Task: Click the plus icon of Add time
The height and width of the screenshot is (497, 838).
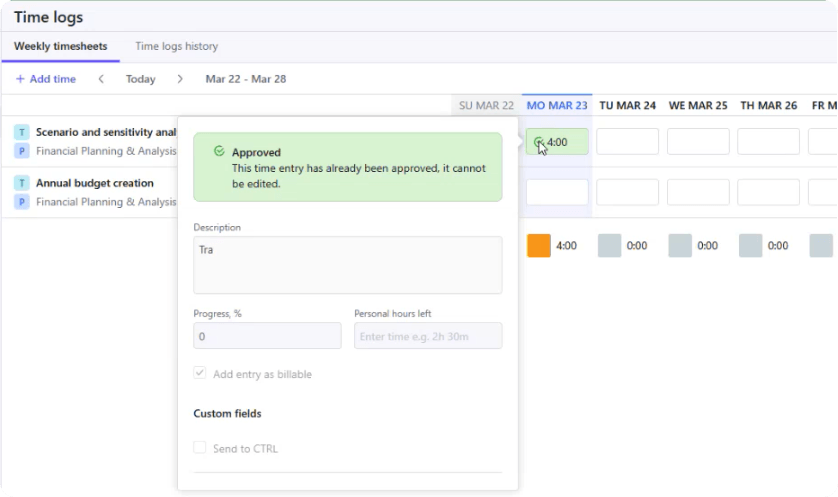Action: click(20, 79)
